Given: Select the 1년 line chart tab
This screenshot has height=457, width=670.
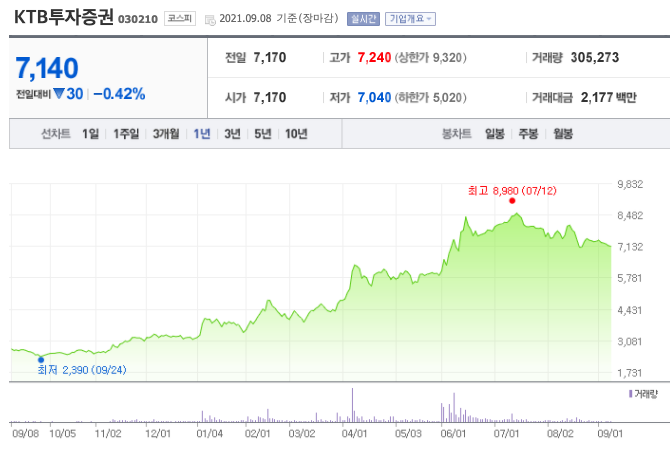Looking at the screenshot, I should tap(202, 134).
